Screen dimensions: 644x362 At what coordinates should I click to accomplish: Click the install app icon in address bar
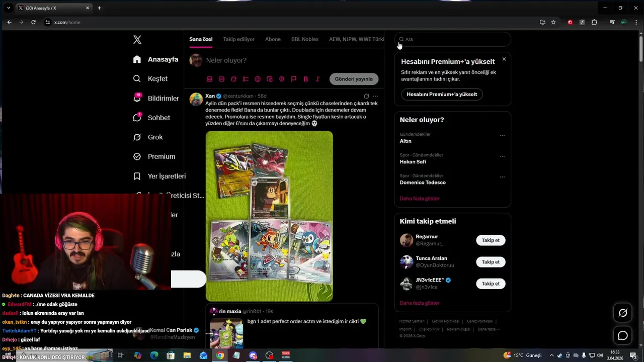tap(542, 22)
